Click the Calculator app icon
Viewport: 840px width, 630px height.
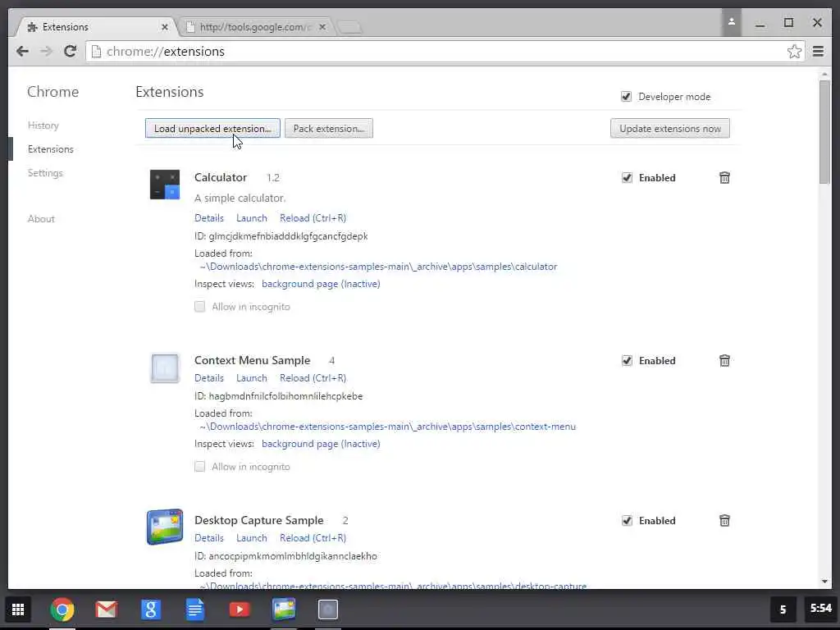(x=164, y=185)
